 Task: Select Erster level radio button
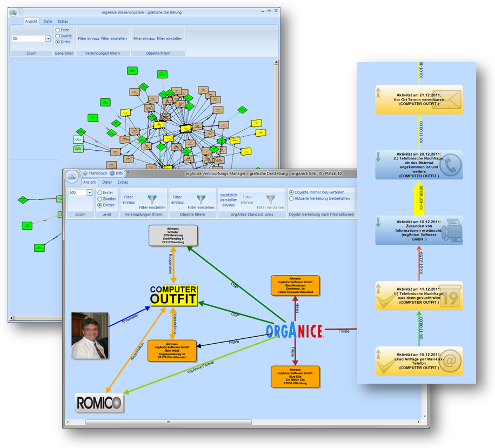click(x=100, y=192)
